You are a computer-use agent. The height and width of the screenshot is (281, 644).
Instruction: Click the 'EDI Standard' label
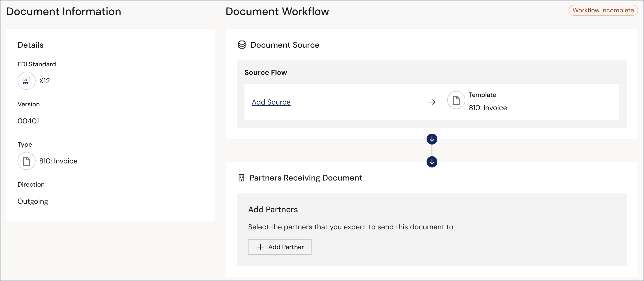click(37, 64)
